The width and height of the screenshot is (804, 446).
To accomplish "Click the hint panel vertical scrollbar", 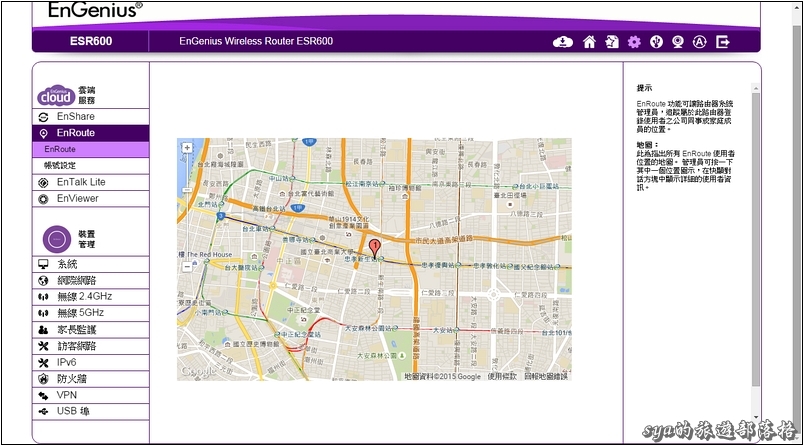I will pos(755,239).
